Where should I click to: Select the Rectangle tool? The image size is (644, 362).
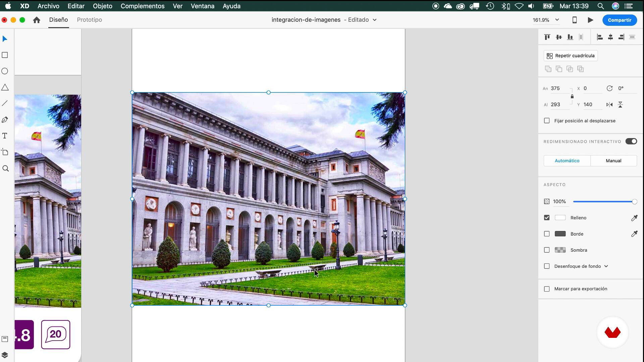(5, 55)
